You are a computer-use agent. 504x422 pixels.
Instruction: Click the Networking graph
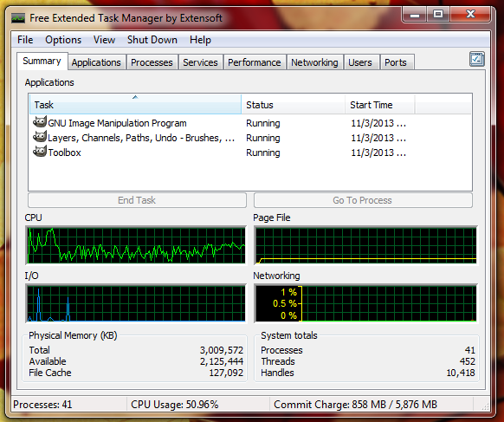pyautogui.click(x=365, y=303)
